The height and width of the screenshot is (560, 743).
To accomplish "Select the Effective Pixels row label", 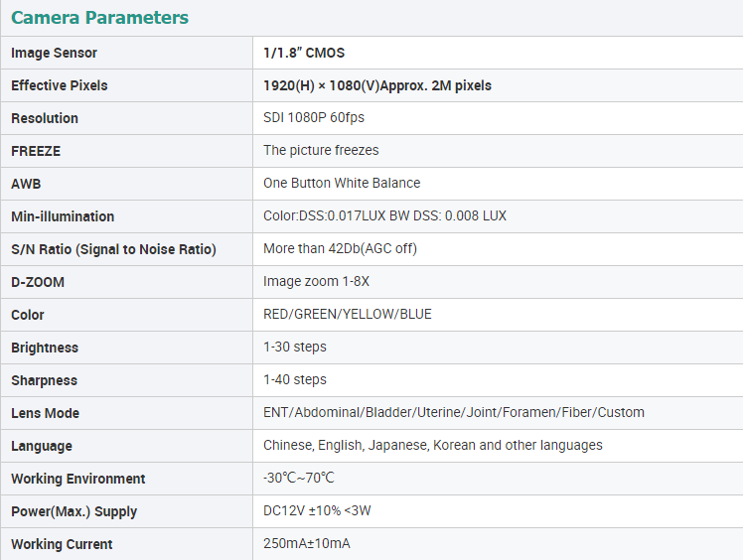I will click(60, 85).
